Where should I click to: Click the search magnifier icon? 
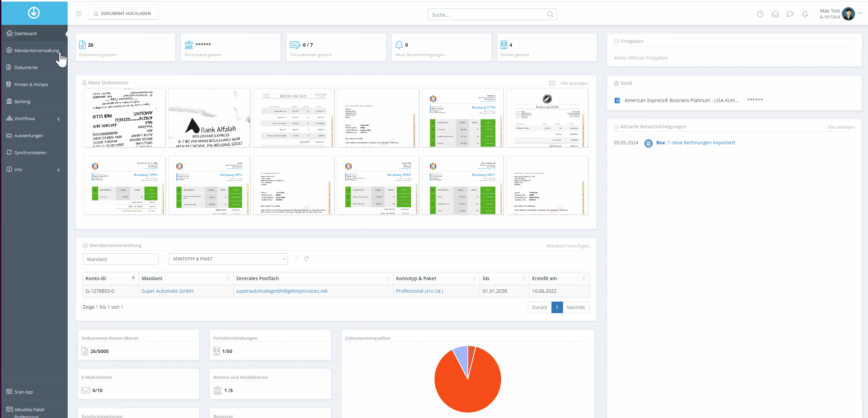[550, 14]
